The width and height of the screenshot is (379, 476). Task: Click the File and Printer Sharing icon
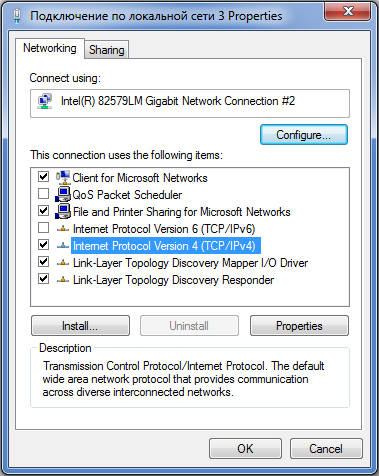[x=63, y=211]
